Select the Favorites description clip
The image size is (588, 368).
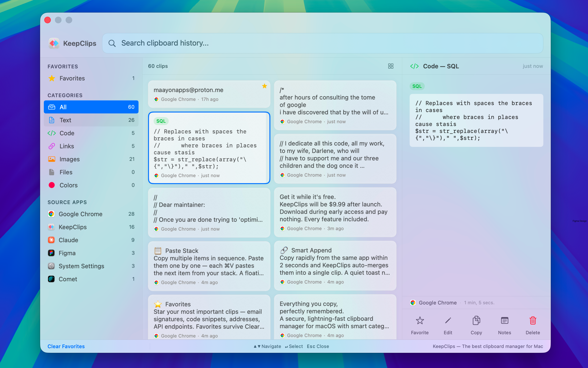209,317
